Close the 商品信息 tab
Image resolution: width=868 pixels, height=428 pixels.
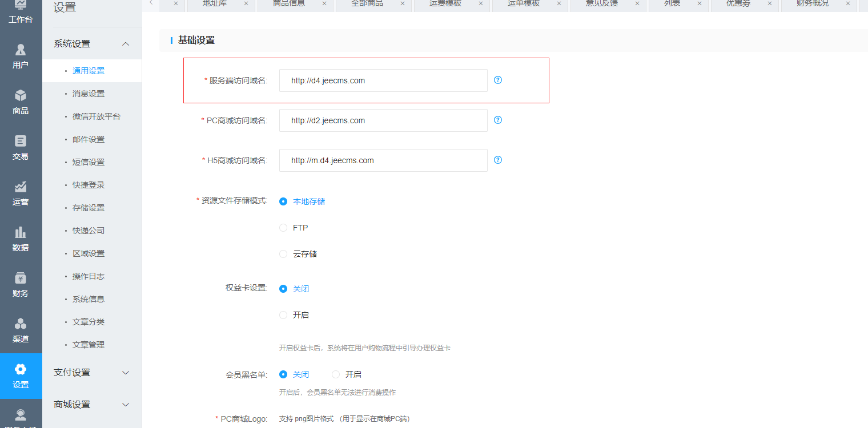coord(324,3)
